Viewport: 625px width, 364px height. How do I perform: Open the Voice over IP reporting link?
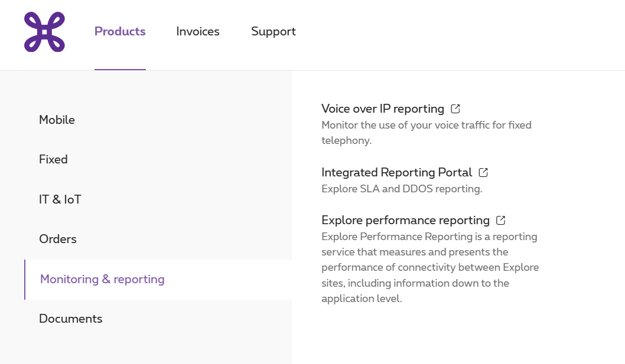(x=382, y=109)
